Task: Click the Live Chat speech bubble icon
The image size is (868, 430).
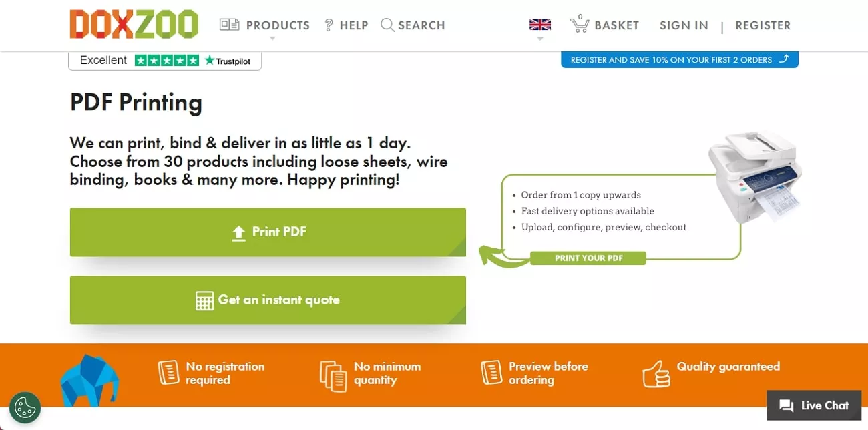Action: pyautogui.click(x=786, y=406)
